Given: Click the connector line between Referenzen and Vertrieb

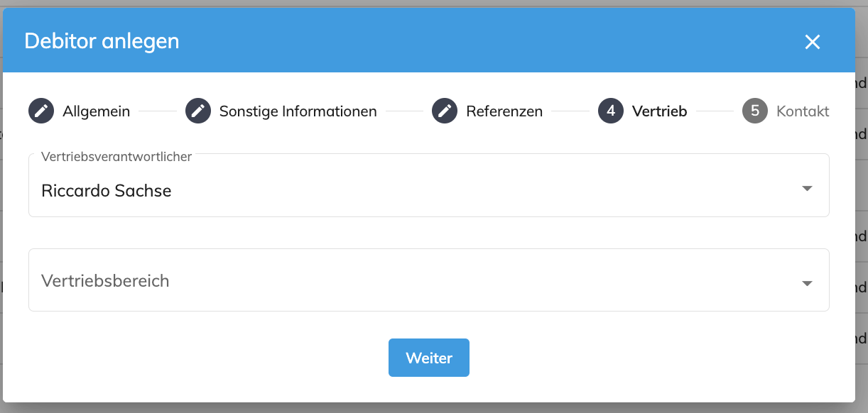Looking at the screenshot, I should click(570, 111).
